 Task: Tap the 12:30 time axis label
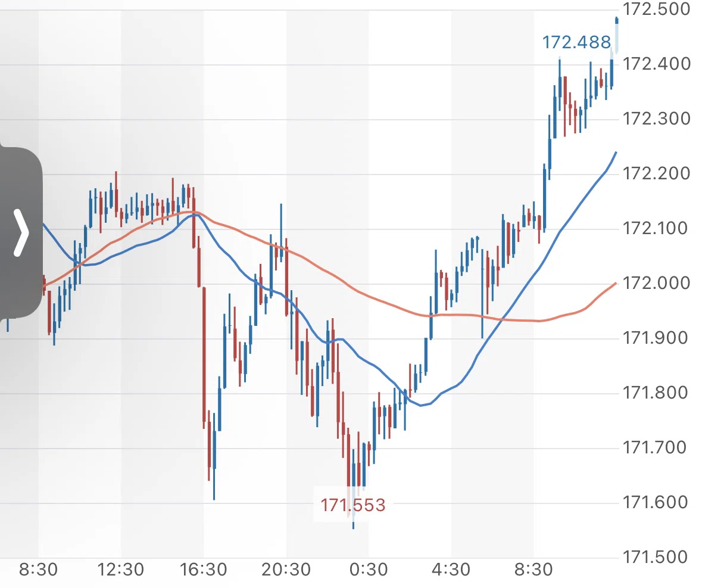click(120, 570)
